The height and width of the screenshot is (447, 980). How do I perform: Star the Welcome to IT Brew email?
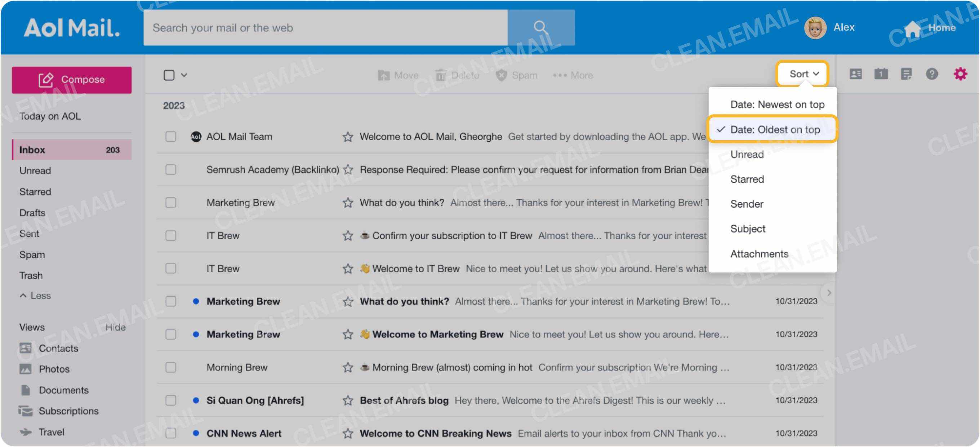point(347,269)
